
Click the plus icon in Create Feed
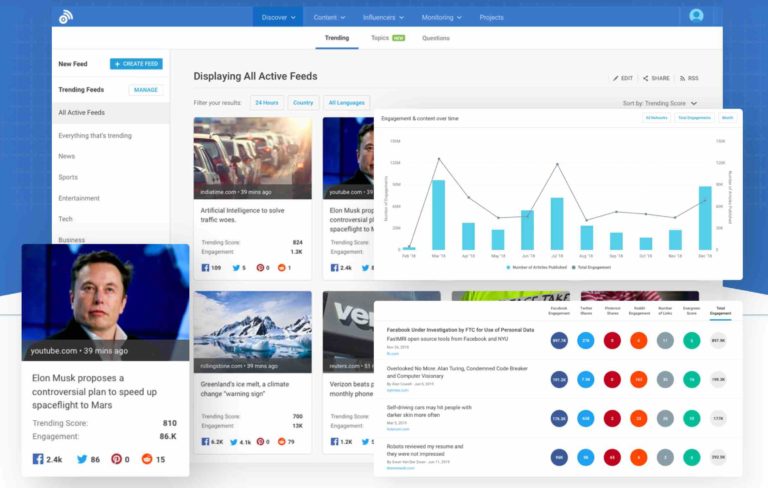117,64
